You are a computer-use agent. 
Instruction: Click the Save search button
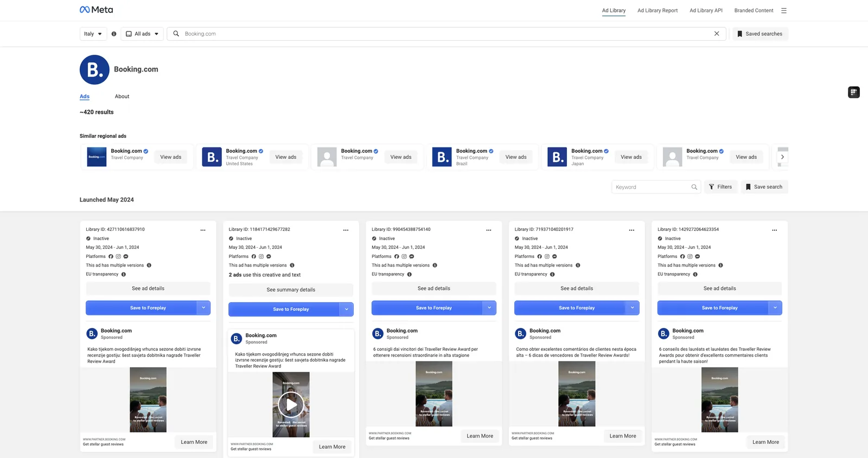(764, 187)
